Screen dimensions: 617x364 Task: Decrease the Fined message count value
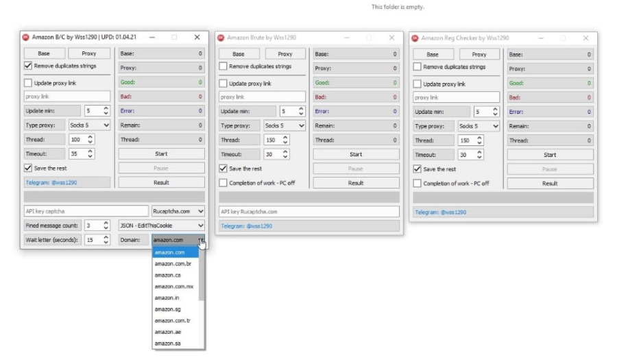[106, 228]
